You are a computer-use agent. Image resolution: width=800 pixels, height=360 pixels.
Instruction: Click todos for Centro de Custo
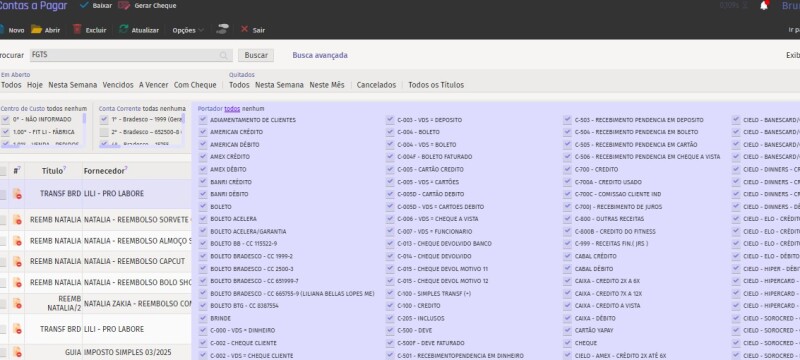pos(54,109)
